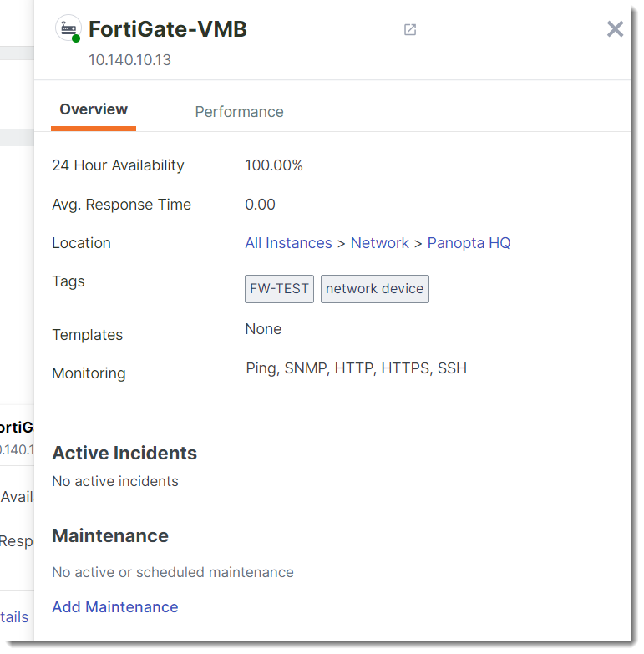644x654 pixels.
Task: Open the Performance tab
Action: 239,112
